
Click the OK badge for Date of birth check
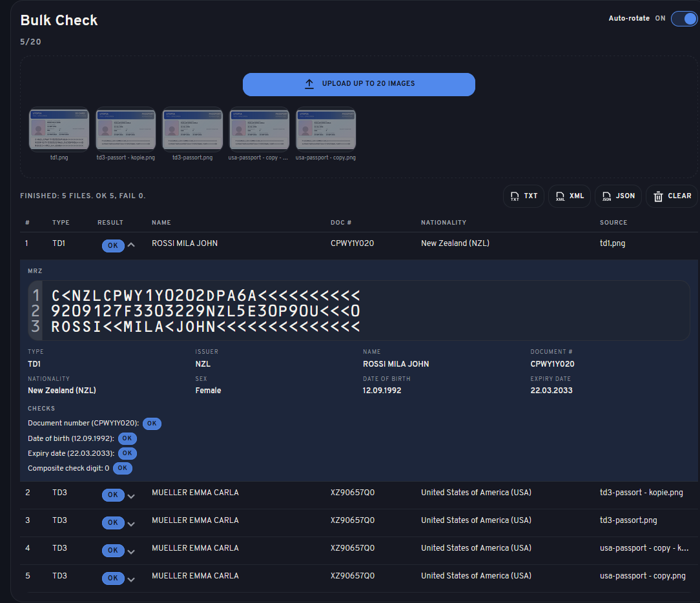click(x=127, y=438)
